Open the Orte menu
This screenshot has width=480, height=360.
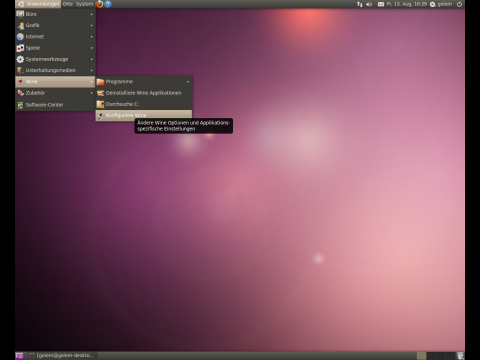[x=68, y=4]
